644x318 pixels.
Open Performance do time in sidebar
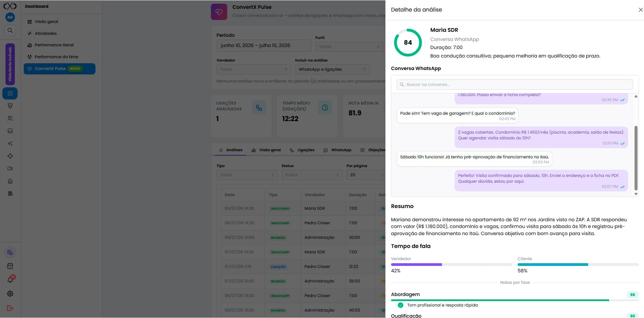[x=60, y=57]
